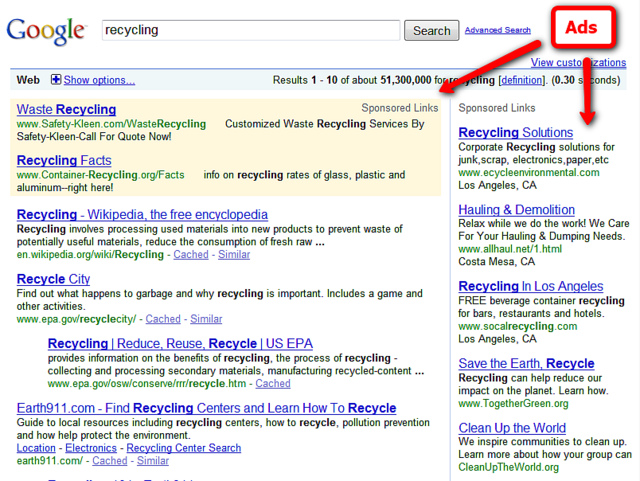
Task: Expand the plus icon beside Show options
Action: click(x=56, y=80)
